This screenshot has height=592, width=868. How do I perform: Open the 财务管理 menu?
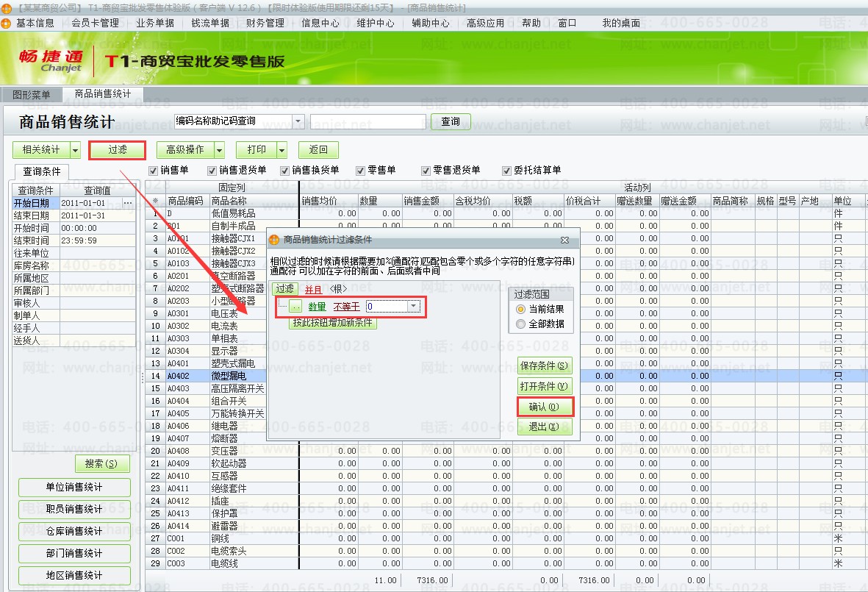click(265, 23)
